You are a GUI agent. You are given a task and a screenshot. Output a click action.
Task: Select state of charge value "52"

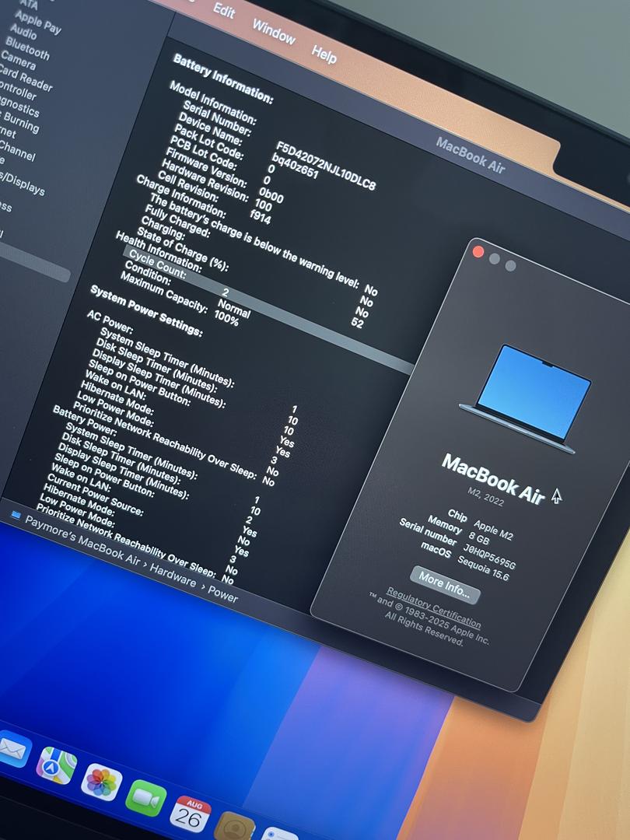click(357, 323)
